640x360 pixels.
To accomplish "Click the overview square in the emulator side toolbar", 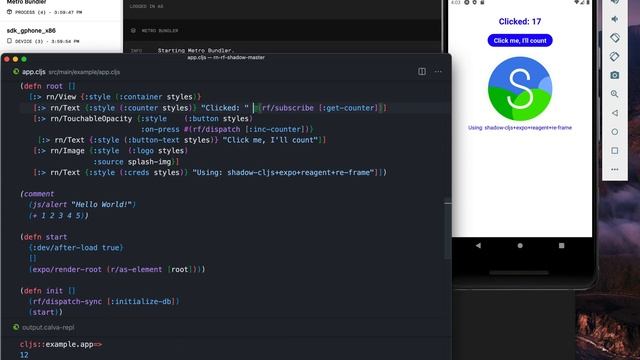I will (615, 151).
